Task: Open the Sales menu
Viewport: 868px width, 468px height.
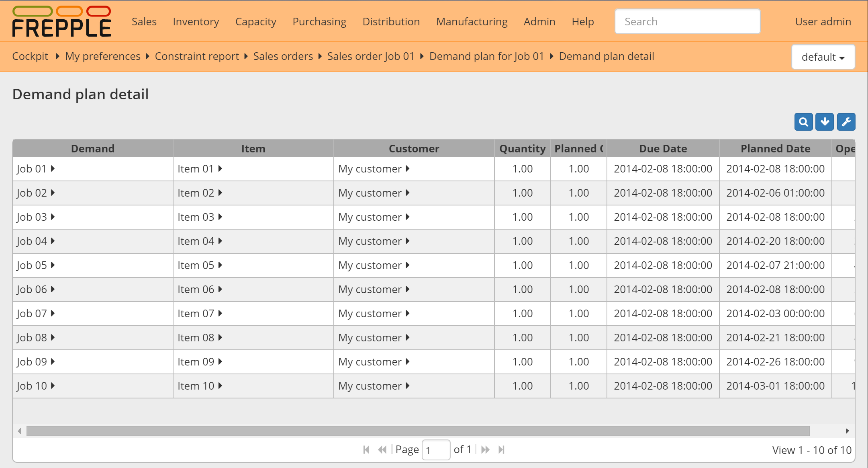Action: tap(145, 21)
